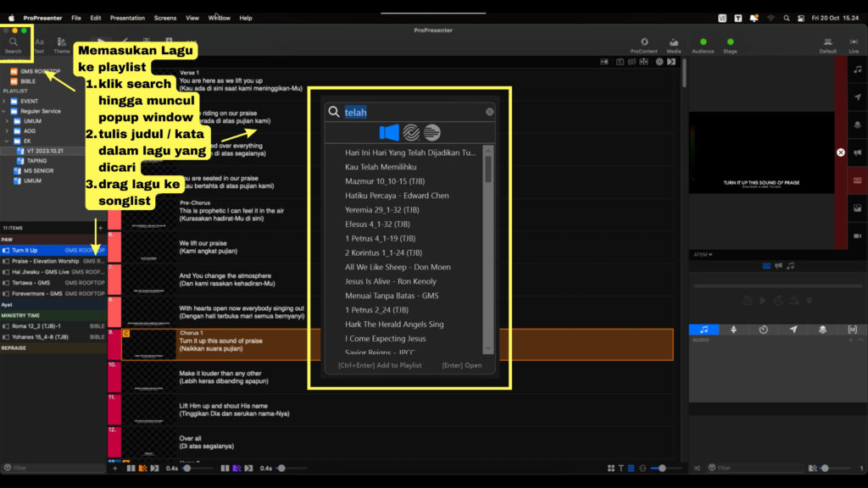Select the red-highlighted icon in right sidebar
Image resolution: width=868 pixels, height=488 pixels.
(x=858, y=180)
